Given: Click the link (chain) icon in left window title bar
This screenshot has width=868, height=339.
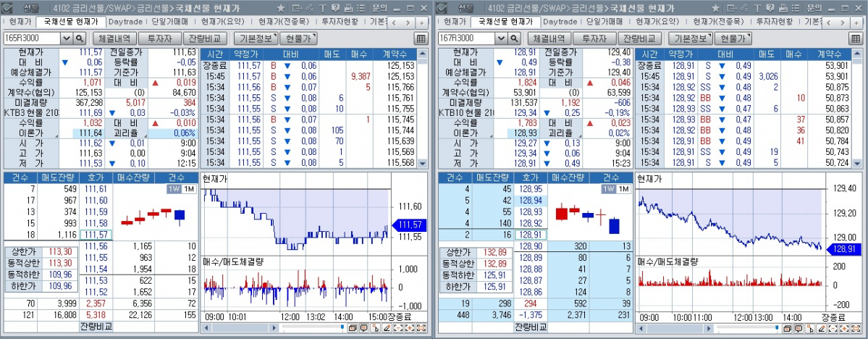Looking at the screenshot, I should pos(309,8).
